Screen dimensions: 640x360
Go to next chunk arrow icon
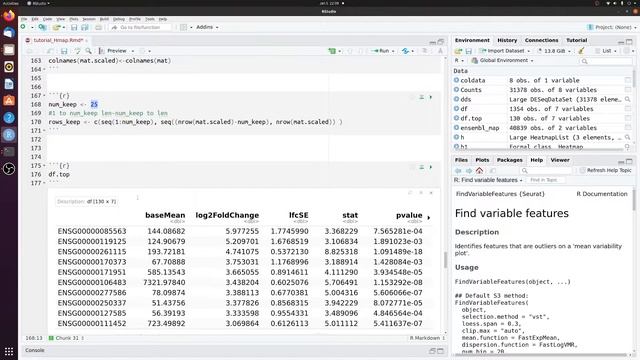360,51
